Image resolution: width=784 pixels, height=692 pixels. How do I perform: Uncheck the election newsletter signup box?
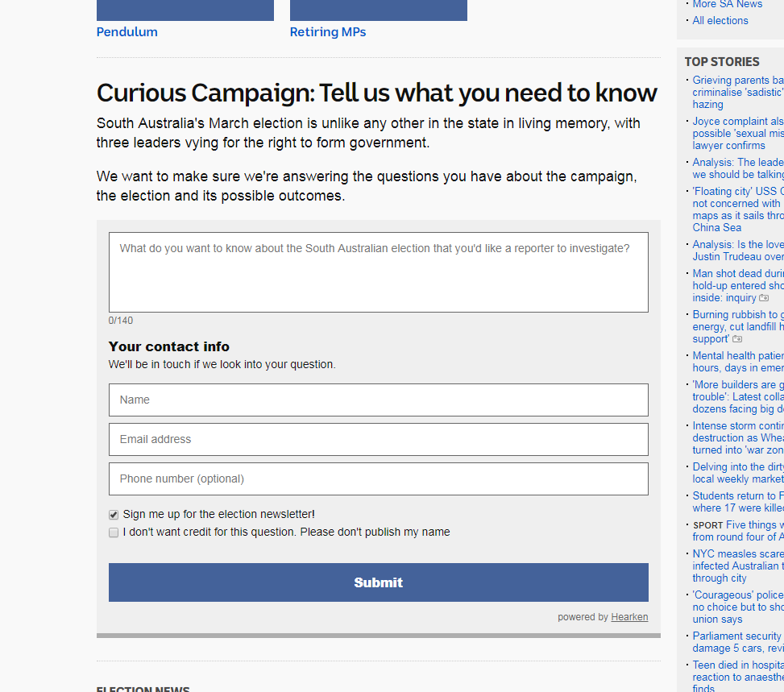[x=113, y=514]
